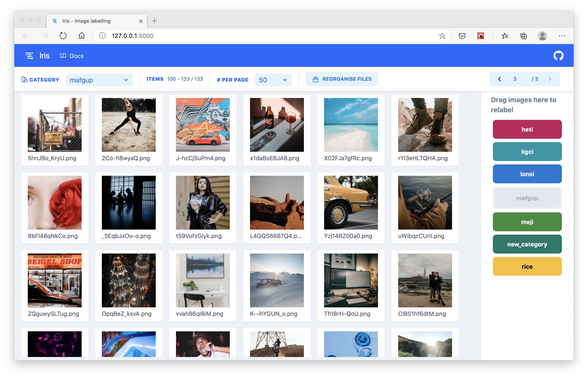The height and width of the screenshot is (378, 588).
Task: Click the address bar showing 127.0.0.1:5000
Action: pyautogui.click(x=271, y=36)
